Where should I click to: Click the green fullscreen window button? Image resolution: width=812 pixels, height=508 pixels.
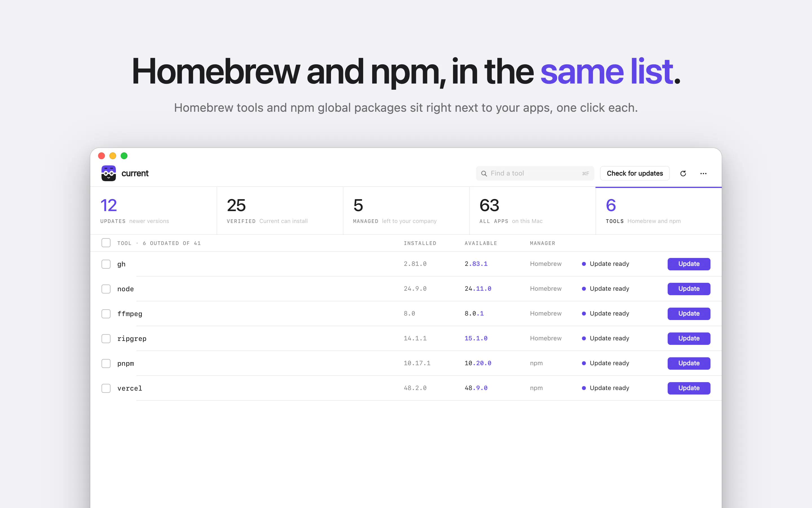click(124, 156)
